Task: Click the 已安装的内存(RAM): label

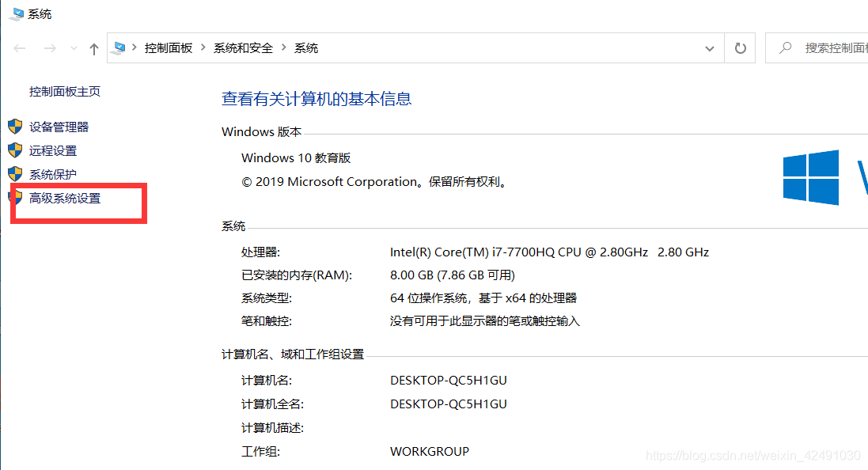Action: click(x=297, y=275)
